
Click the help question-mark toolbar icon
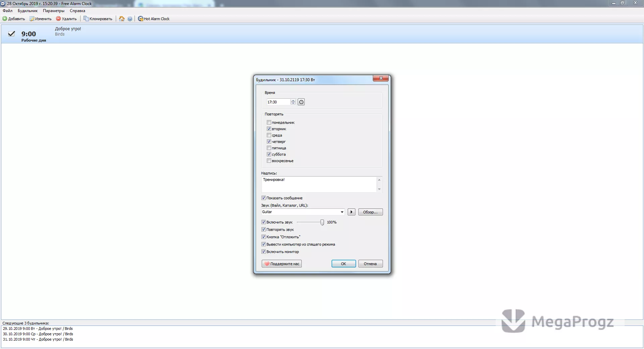[130, 19]
